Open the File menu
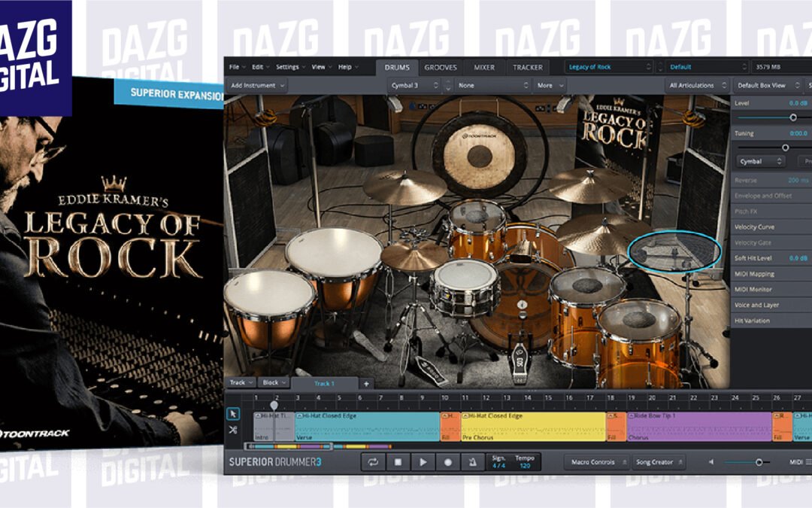The image size is (812, 508). [236, 67]
